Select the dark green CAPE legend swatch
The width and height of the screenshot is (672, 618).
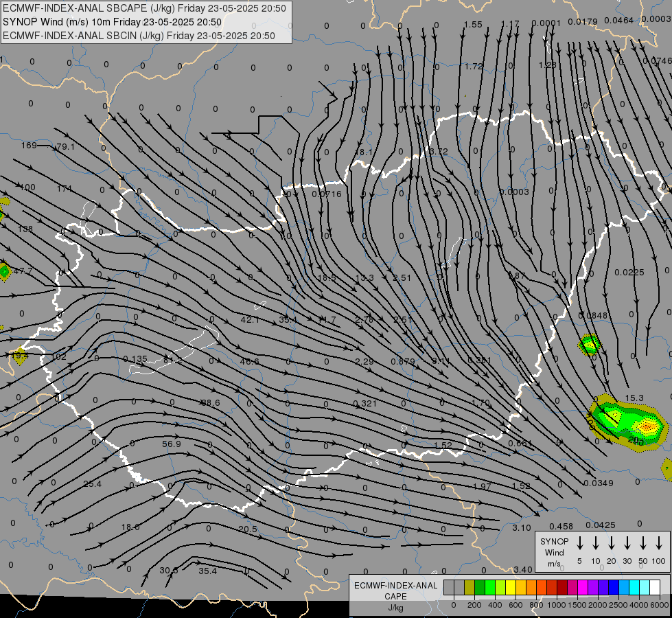(480, 588)
